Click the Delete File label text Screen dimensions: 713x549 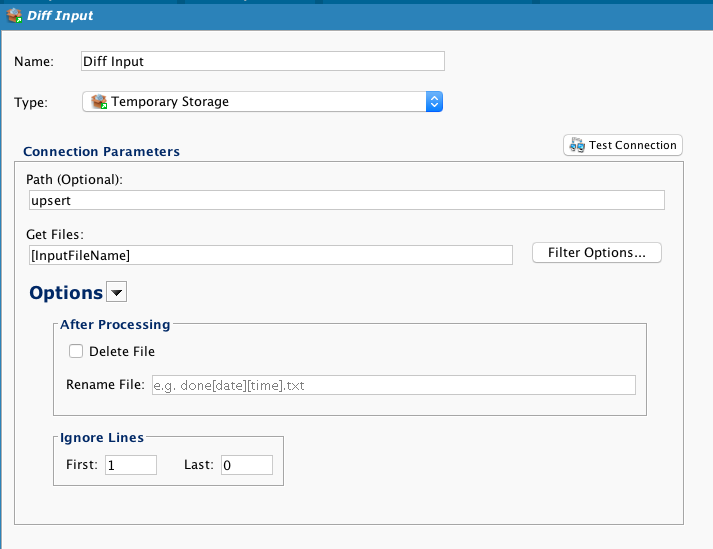click(x=122, y=351)
